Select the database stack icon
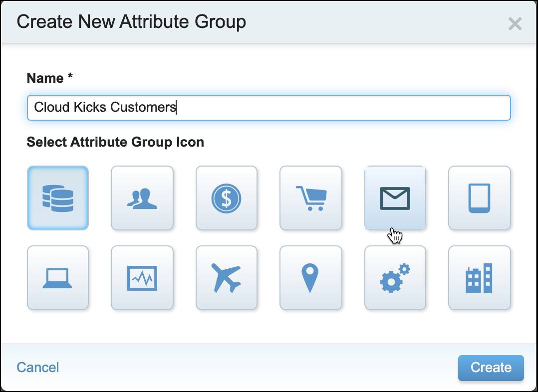538x392 pixels. point(58,198)
